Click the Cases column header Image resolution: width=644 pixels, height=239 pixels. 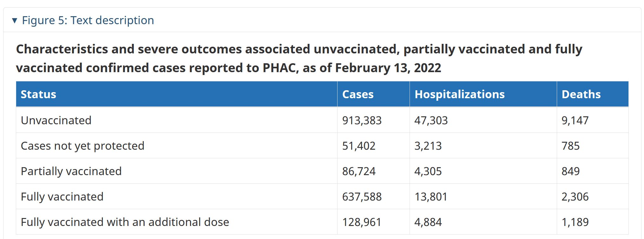point(358,94)
